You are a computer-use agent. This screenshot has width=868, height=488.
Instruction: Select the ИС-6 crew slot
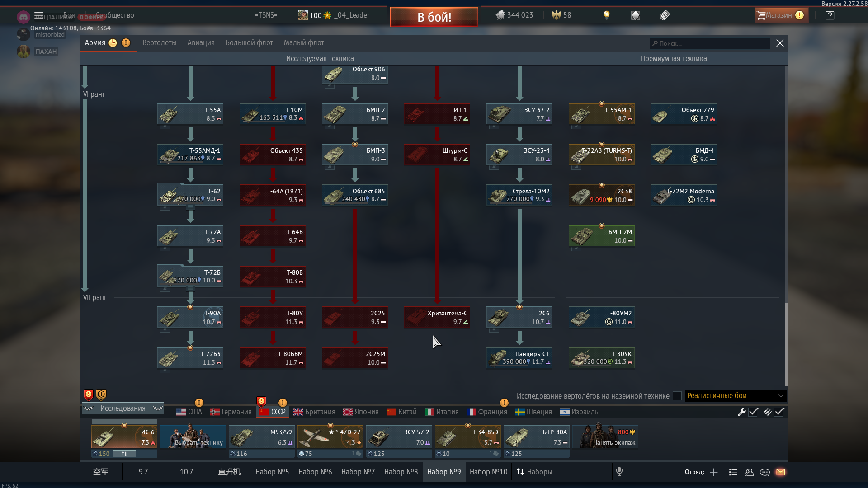coord(124,437)
